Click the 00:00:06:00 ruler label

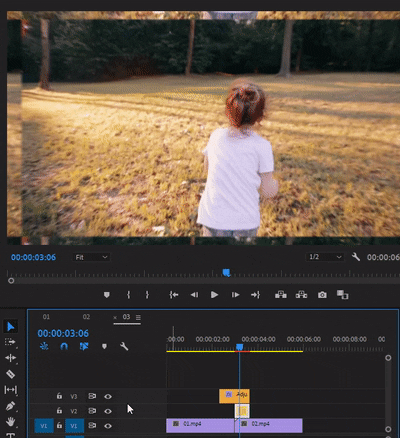click(x=304, y=339)
